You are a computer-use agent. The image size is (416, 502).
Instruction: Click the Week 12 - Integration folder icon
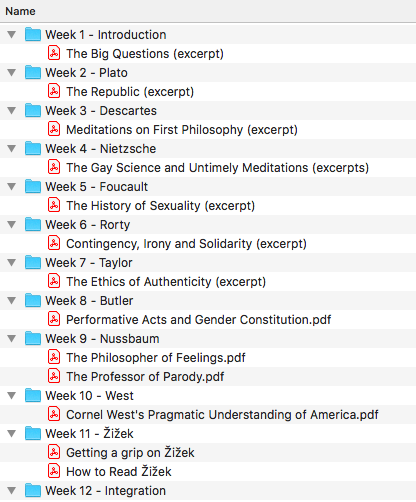coord(33,490)
